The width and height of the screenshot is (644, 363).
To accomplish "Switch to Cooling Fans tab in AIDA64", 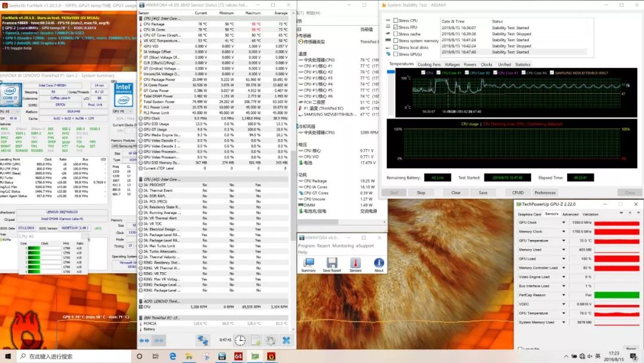I will coord(429,64).
